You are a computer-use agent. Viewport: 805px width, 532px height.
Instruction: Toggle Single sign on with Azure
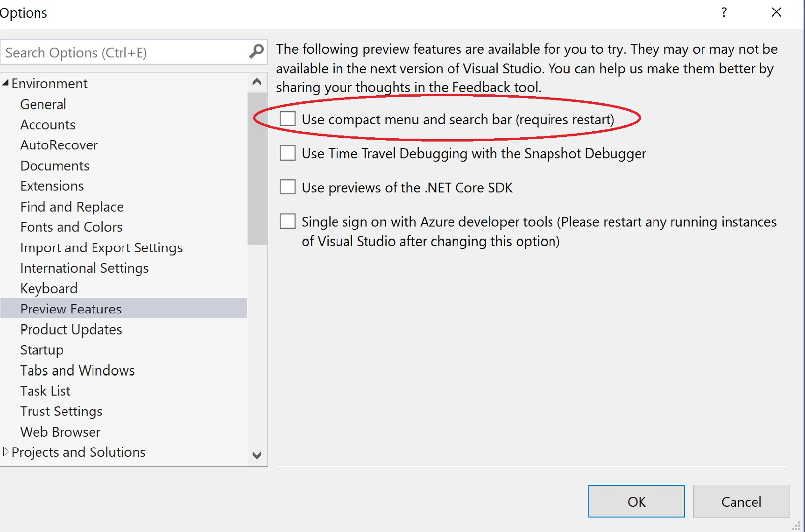coord(288,221)
